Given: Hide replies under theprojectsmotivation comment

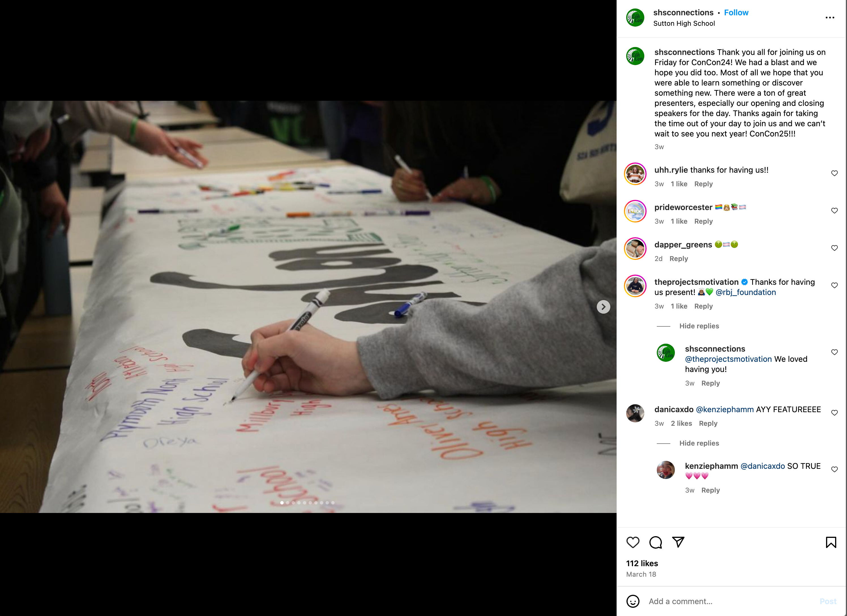Looking at the screenshot, I should point(699,326).
